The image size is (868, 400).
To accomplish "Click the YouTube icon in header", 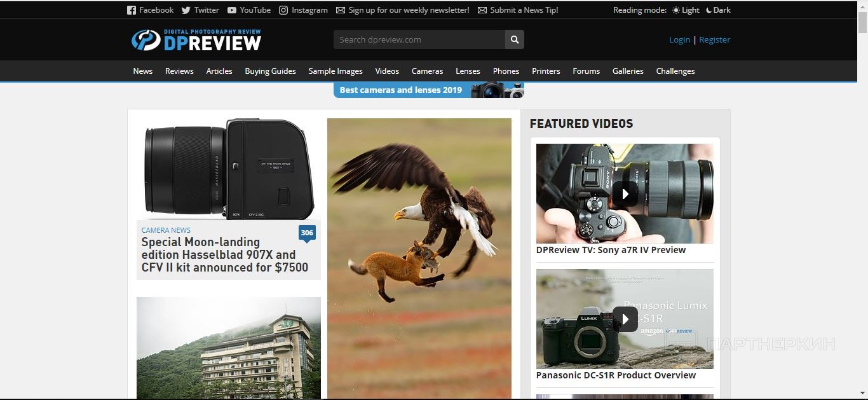I will click(x=232, y=10).
